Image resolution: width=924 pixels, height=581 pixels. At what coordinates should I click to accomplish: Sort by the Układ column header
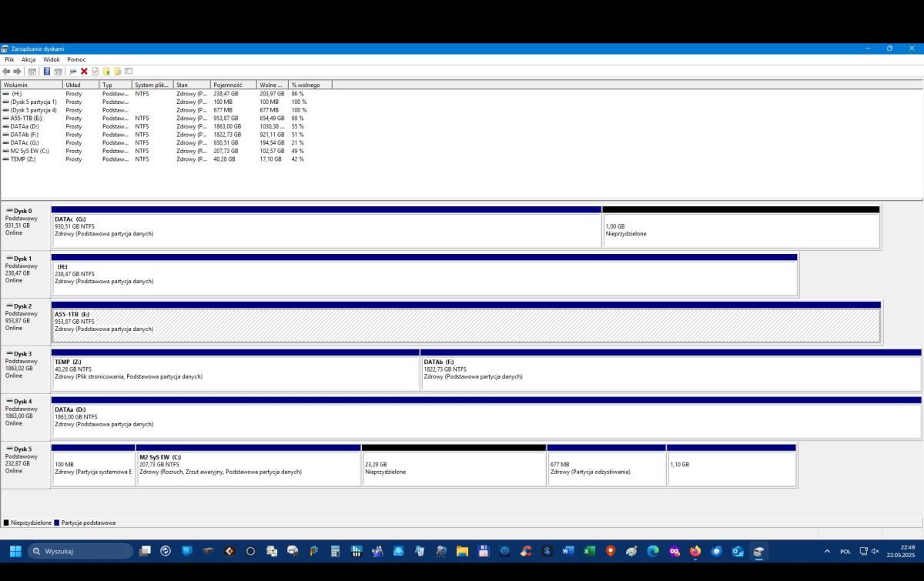pos(82,85)
